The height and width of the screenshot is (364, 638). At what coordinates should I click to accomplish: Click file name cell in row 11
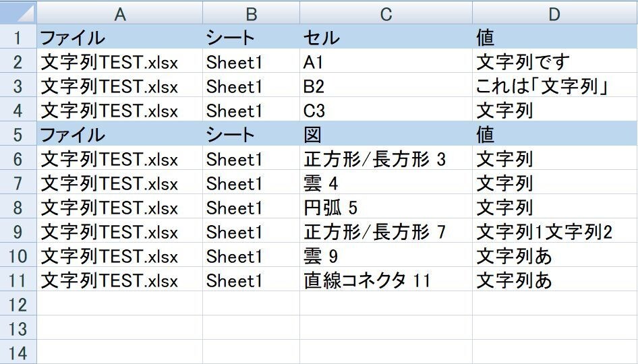[x=119, y=279]
